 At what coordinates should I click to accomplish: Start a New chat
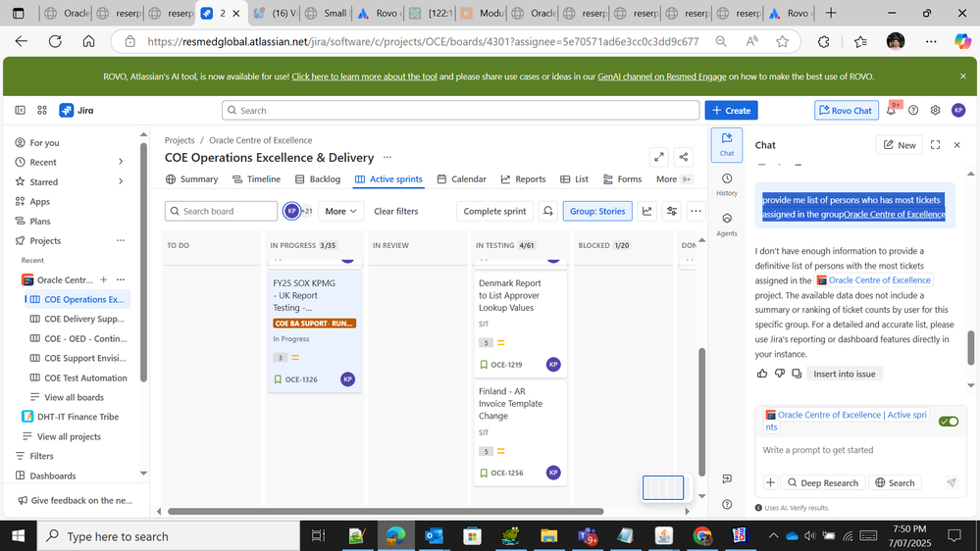coord(899,145)
